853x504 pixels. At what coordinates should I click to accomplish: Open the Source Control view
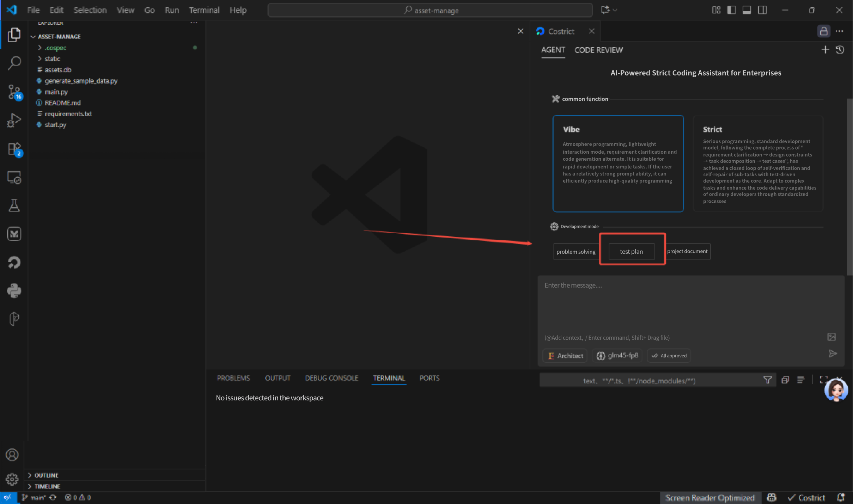[14, 92]
